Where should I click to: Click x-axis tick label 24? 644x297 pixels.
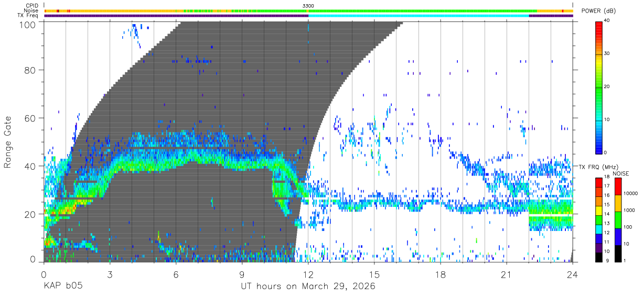573,275
